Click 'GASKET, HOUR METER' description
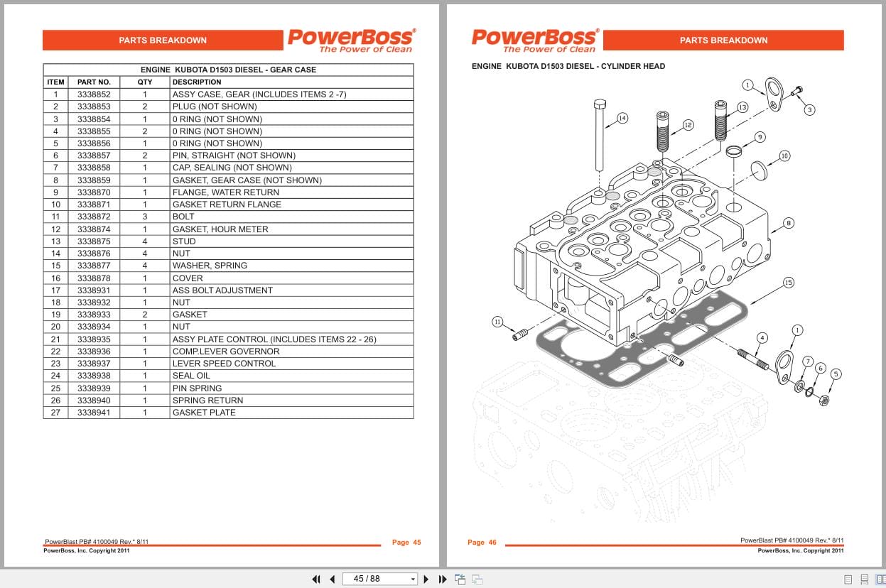 point(220,229)
